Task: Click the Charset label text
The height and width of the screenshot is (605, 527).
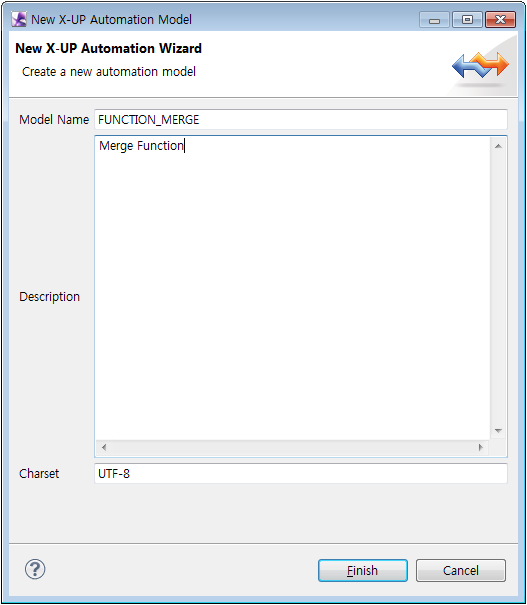Action: point(39,473)
